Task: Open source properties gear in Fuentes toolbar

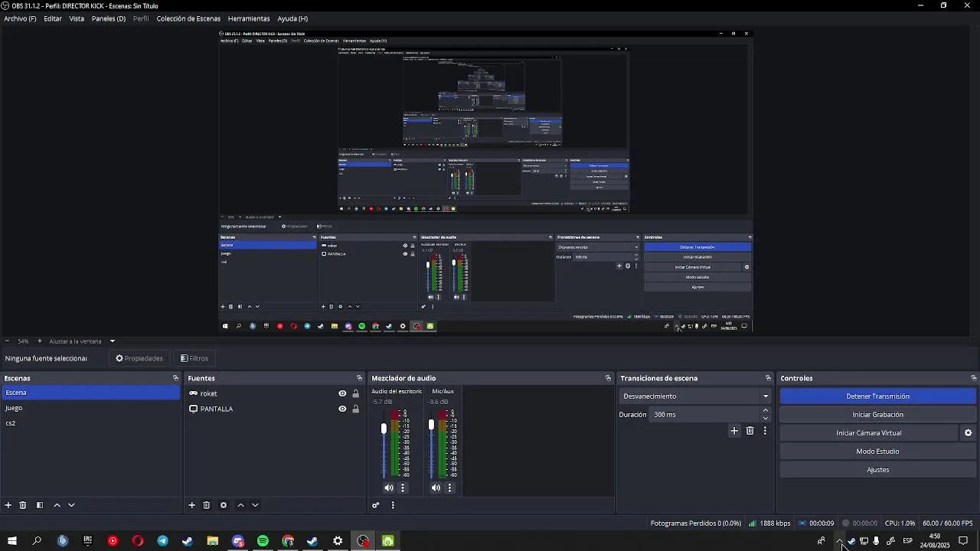Action: point(224,505)
